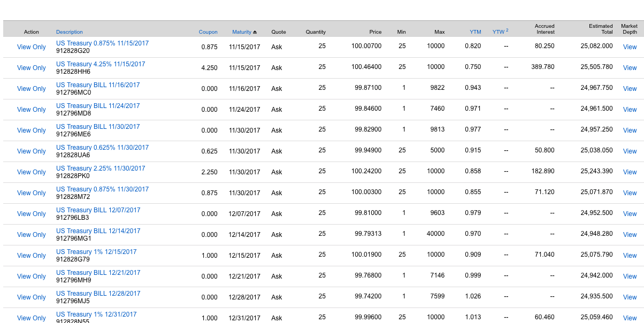
Task: Select the max quantity 7146
Action: tap(438, 275)
